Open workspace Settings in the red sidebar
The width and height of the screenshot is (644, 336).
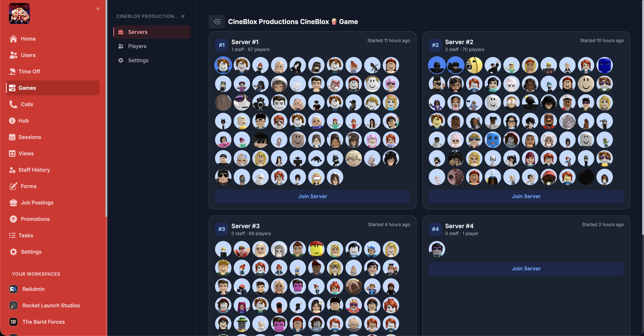[x=53, y=252]
